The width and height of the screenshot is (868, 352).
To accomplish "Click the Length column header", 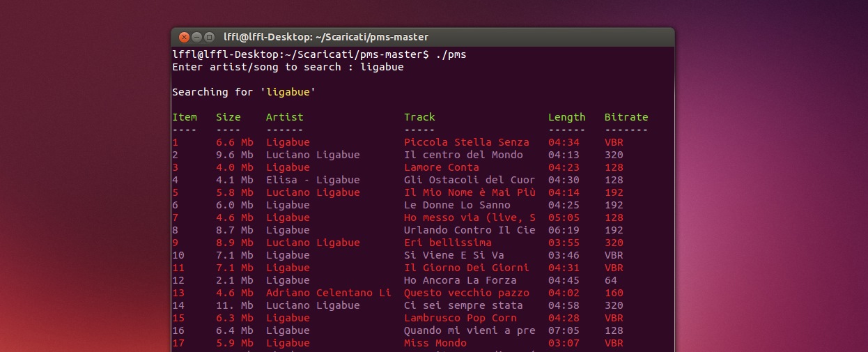I will tap(567, 117).
